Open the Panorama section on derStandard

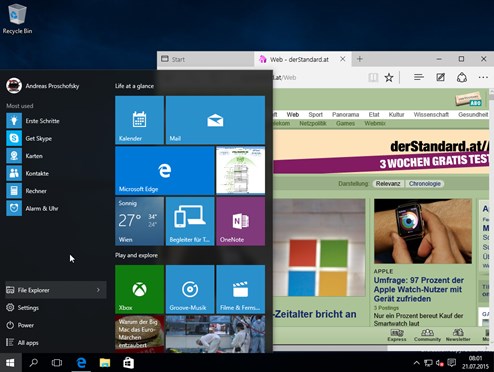345,114
